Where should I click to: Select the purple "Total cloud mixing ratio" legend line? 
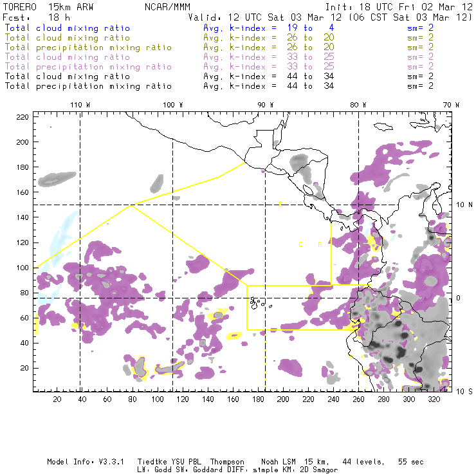[68, 57]
